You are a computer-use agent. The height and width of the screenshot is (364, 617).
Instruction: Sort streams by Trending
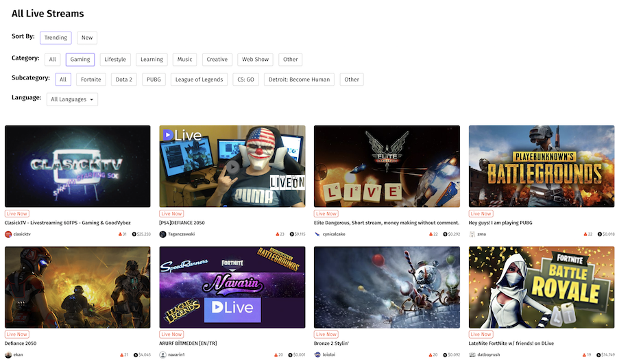click(56, 38)
